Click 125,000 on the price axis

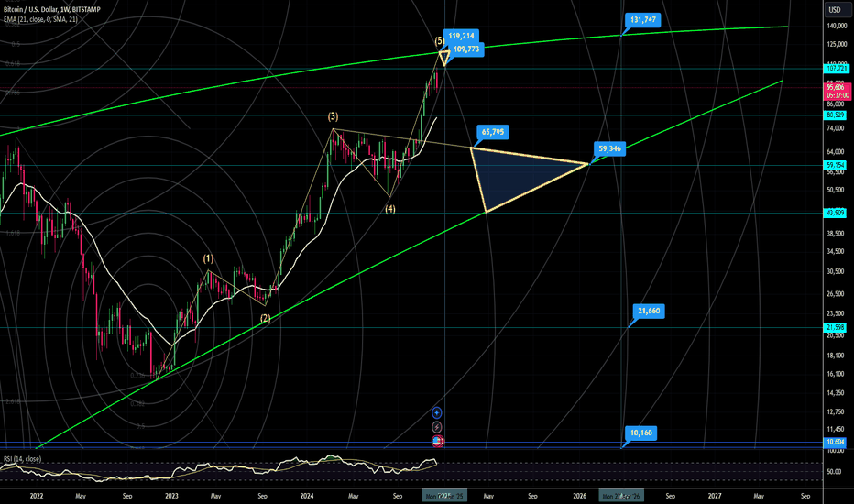[x=836, y=44]
